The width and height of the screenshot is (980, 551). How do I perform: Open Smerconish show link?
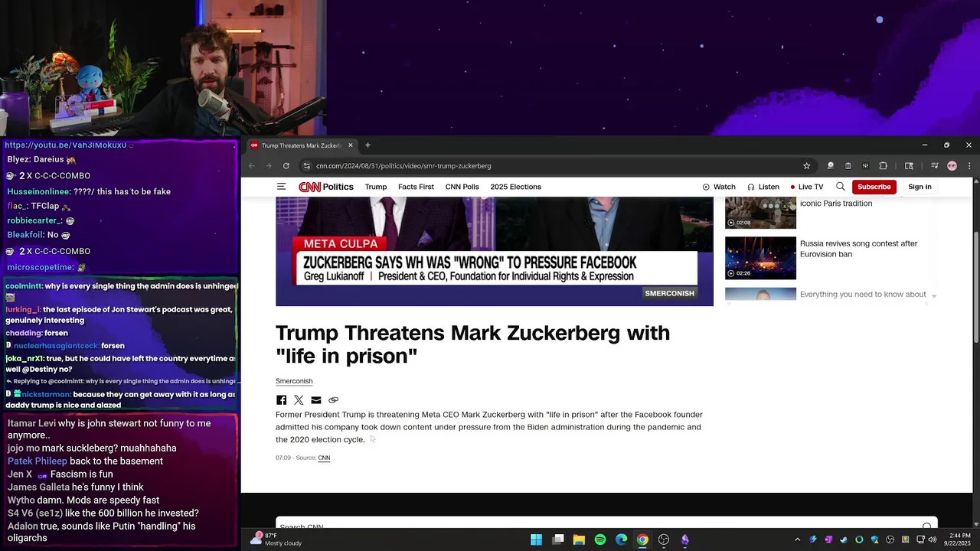tap(294, 381)
